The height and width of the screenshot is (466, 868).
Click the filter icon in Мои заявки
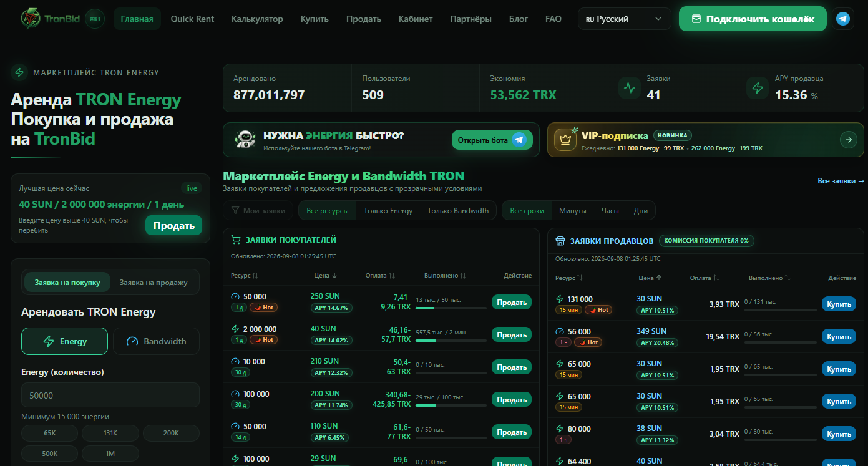[x=235, y=210]
